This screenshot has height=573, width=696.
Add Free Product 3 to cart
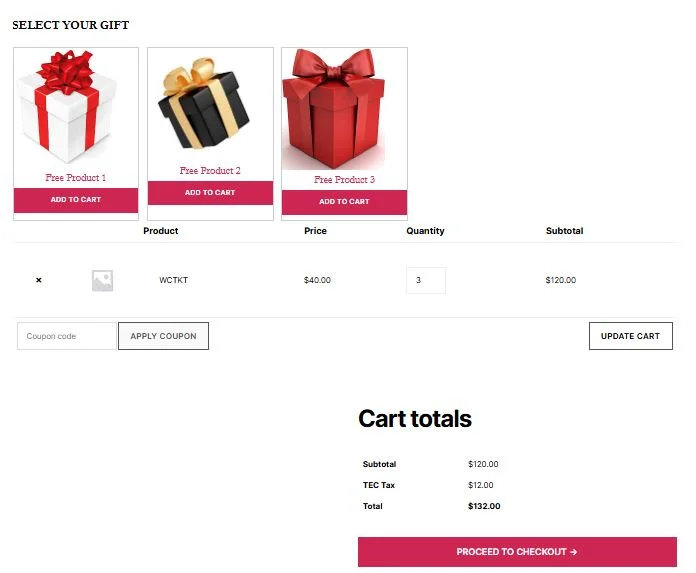[344, 202]
